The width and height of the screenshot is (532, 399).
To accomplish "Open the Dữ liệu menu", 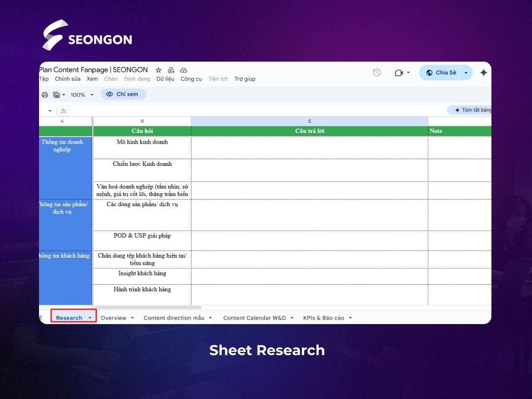I will [x=165, y=79].
